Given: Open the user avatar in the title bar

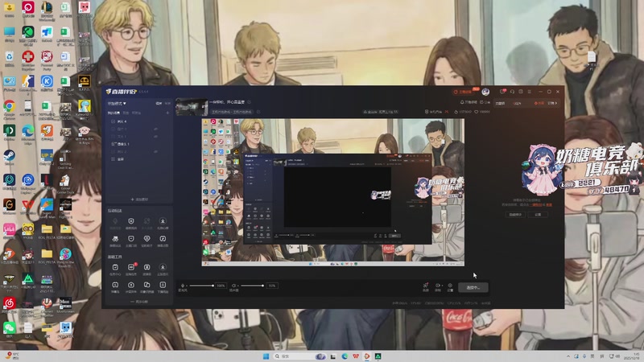Looking at the screenshot, I should (x=485, y=92).
